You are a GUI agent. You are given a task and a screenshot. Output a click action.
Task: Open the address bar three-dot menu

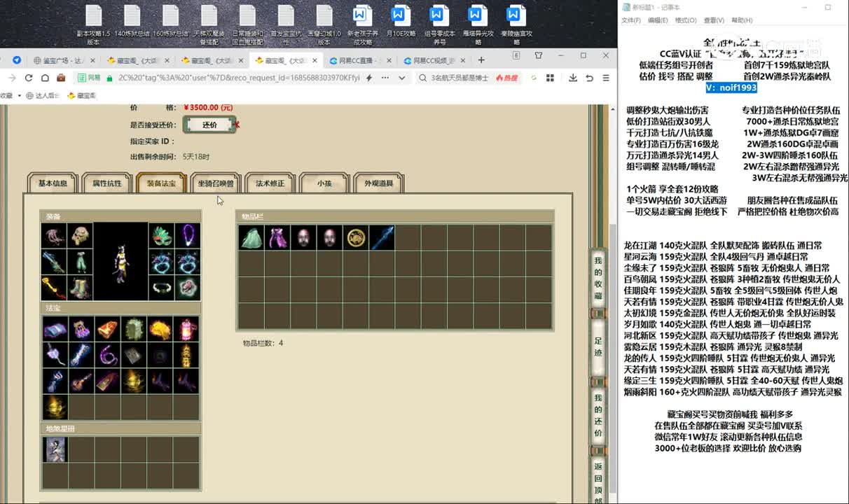(384, 78)
